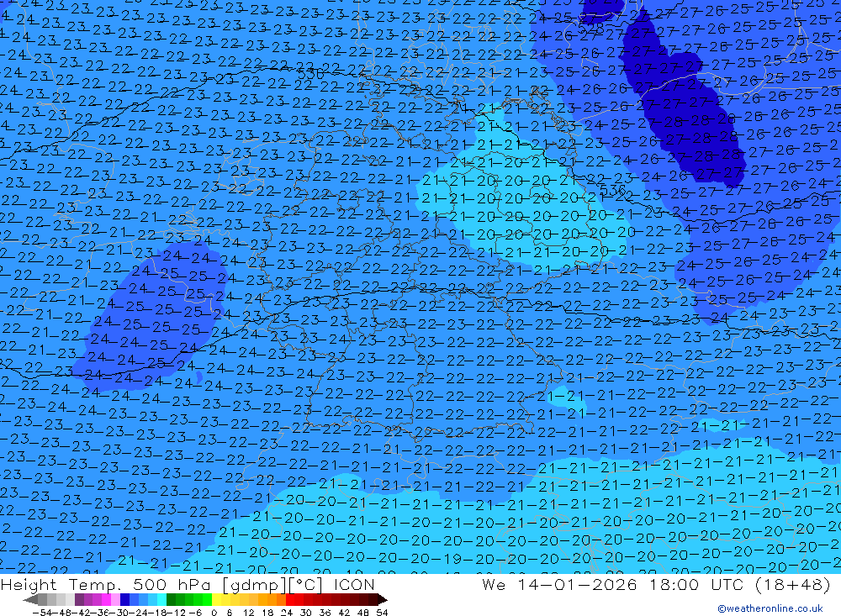Click the dark maroon right arrow end of the legend
This screenshot has height=616, width=841.
coord(383,599)
